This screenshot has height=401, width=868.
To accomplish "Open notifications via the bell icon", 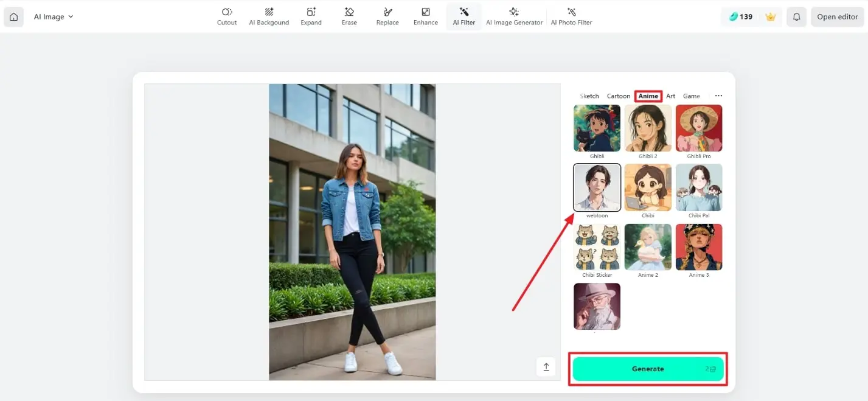I will (x=796, y=16).
